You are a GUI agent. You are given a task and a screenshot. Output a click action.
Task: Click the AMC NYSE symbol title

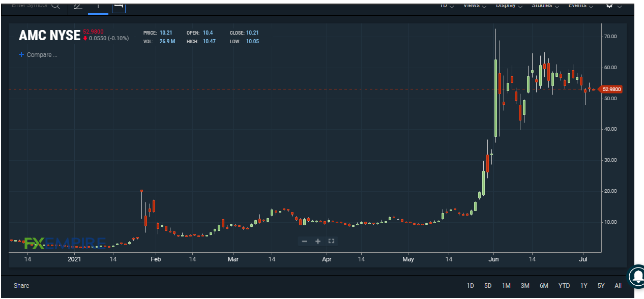coord(49,35)
